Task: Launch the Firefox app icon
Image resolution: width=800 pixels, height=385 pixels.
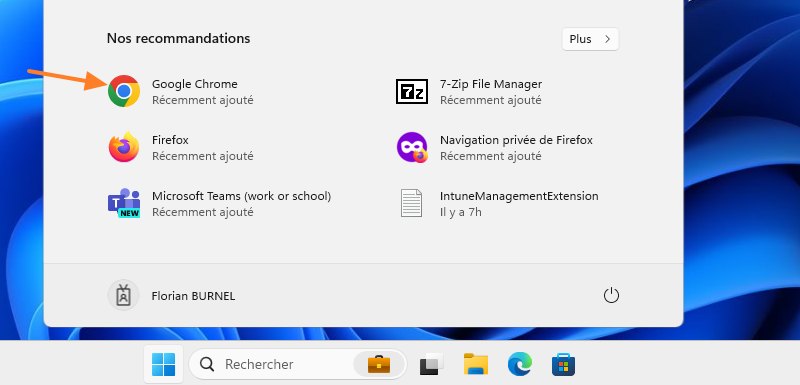Action: [x=124, y=147]
